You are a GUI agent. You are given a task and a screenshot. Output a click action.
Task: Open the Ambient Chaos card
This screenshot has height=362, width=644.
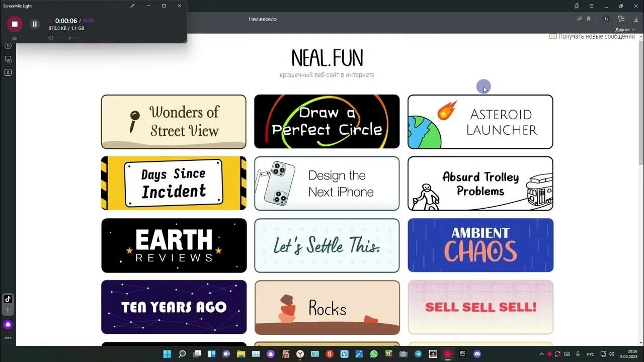480,245
